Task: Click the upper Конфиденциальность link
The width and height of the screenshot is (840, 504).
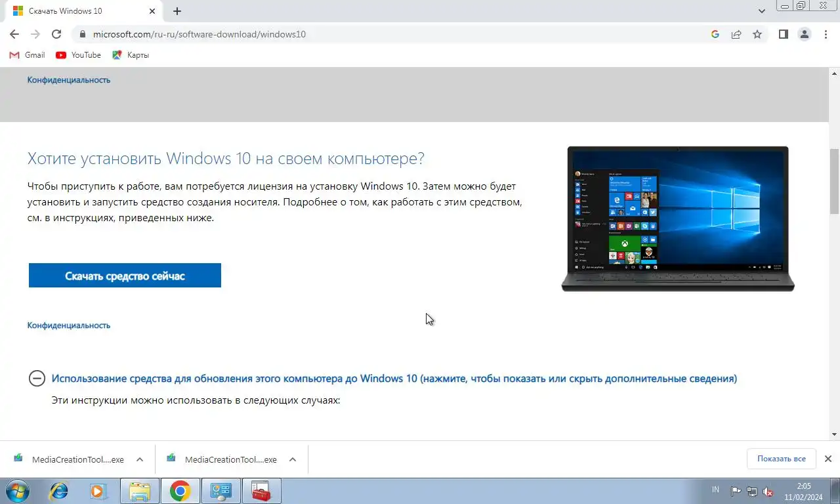Action: click(69, 80)
